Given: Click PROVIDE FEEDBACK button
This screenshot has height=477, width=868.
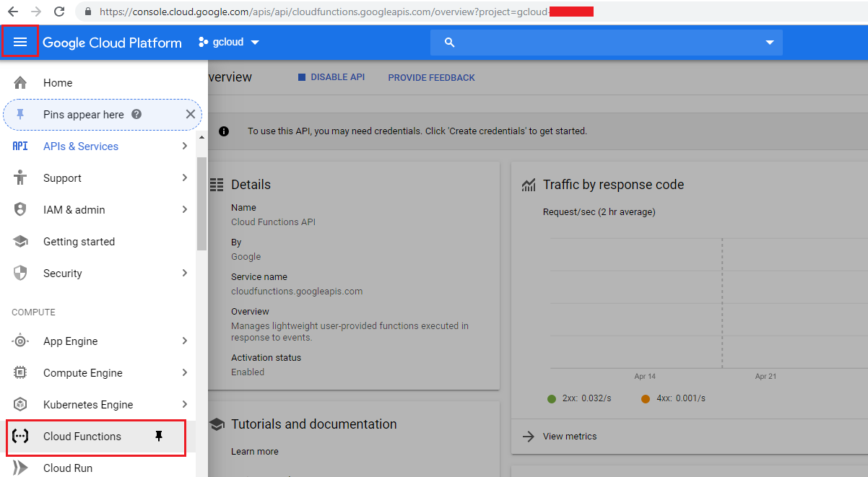Looking at the screenshot, I should click(x=431, y=77).
